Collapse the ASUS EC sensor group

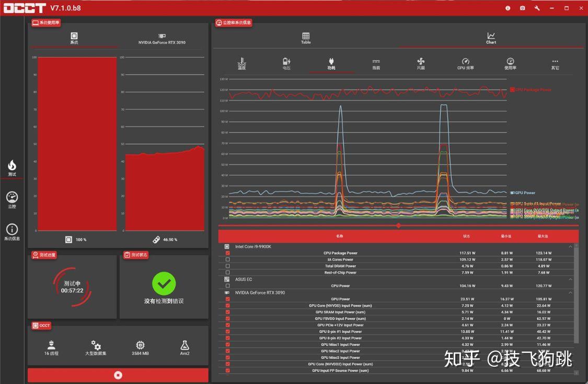[x=570, y=279]
